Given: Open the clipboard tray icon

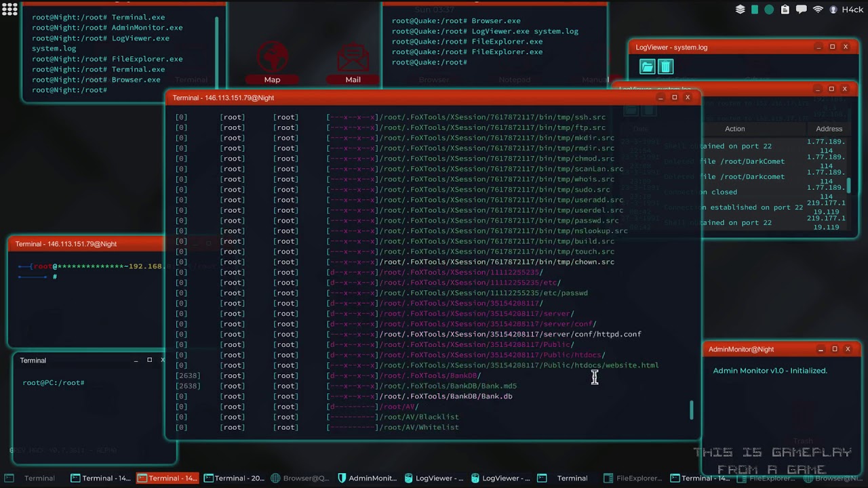Looking at the screenshot, I should click(x=785, y=9).
